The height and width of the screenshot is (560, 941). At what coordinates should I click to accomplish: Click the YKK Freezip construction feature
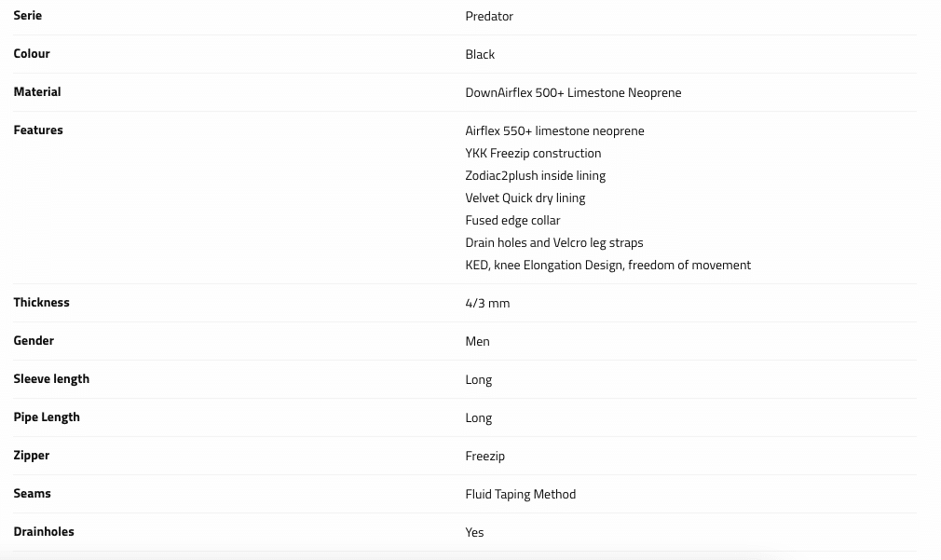click(533, 153)
